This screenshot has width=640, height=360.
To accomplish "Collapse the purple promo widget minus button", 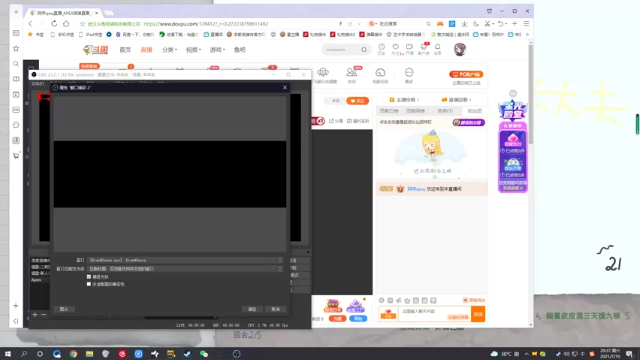I will pos(513,93).
